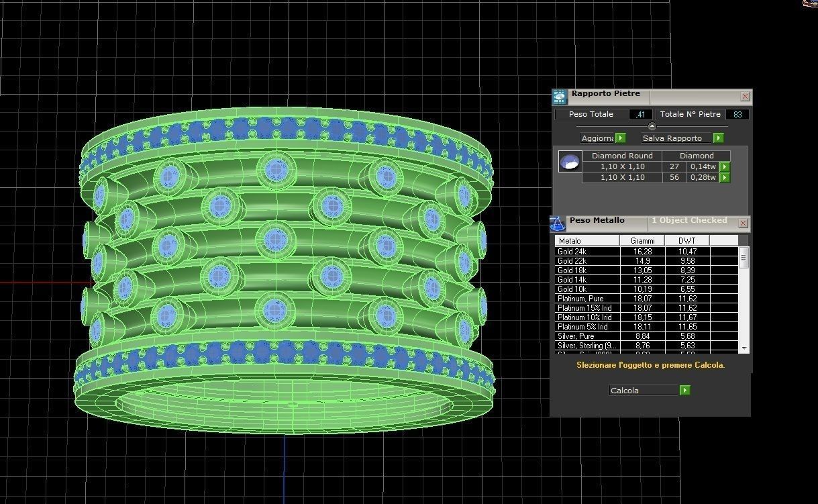Select the Platinum, Pure row

647,299
